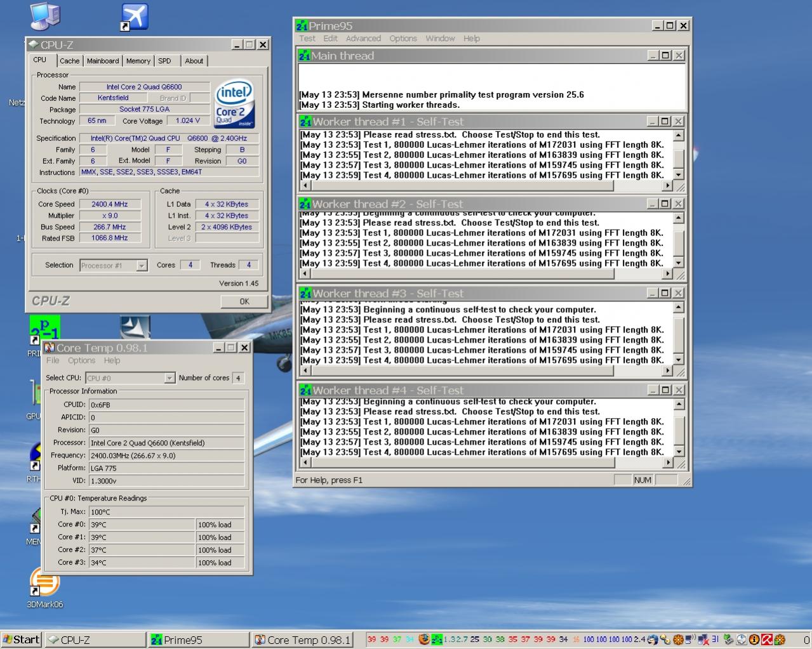
Task: Launch the airplane shortcut on the desktop
Action: click(x=134, y=17)
